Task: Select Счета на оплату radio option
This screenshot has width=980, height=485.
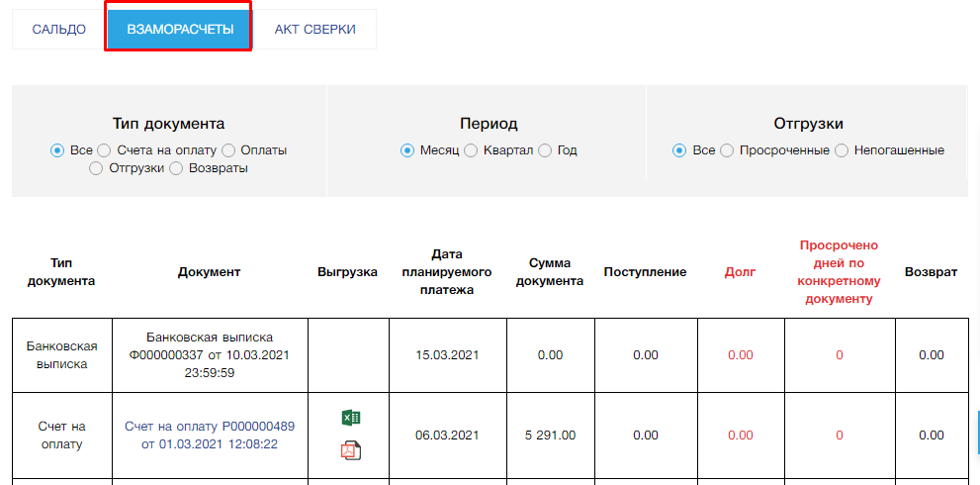Action: coord(104,150)
